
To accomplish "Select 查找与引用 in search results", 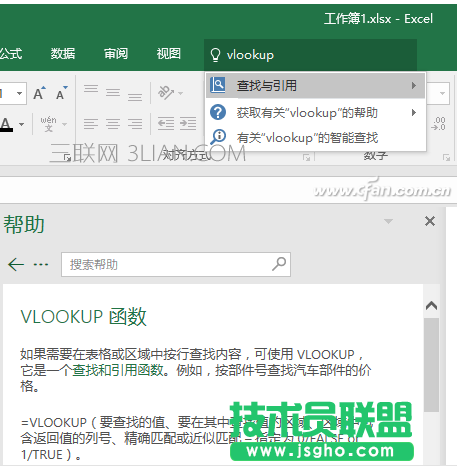I will tap(315, 86).
